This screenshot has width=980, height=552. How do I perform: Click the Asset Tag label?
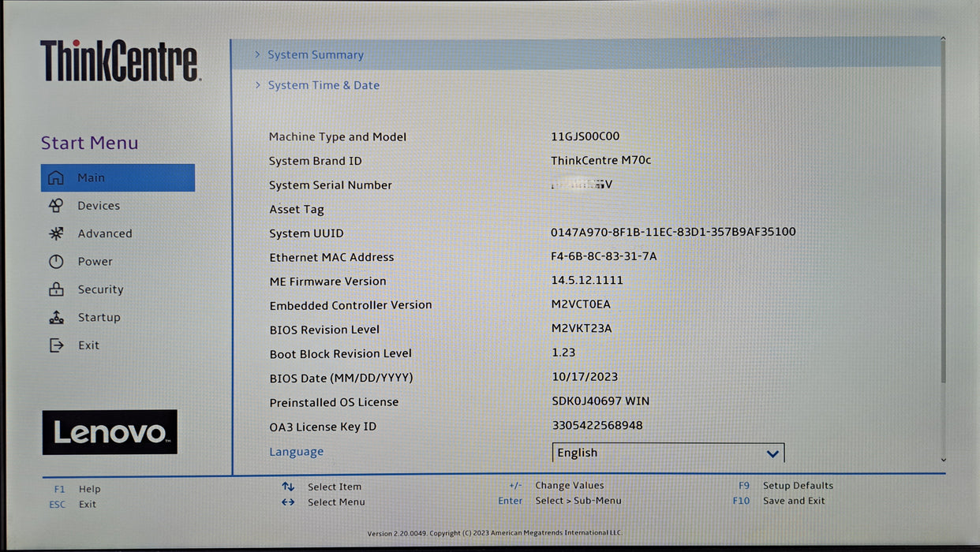coord(297,210)
